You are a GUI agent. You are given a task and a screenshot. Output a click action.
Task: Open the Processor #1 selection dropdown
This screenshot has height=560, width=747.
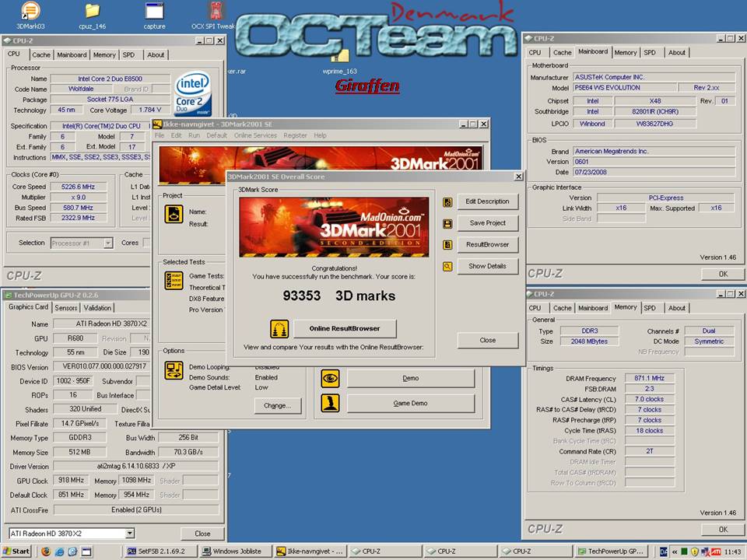point(108,243)
